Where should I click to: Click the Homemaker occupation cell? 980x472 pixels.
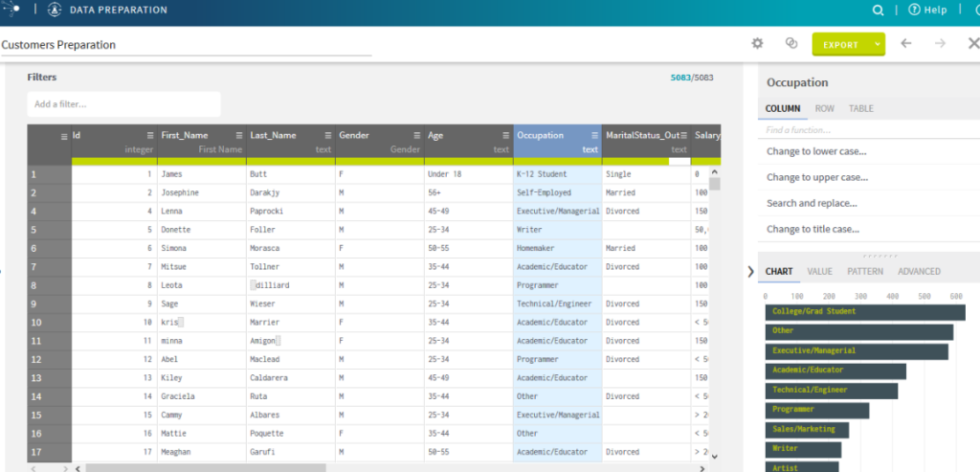pyautogui.click(x=558, y=248)
